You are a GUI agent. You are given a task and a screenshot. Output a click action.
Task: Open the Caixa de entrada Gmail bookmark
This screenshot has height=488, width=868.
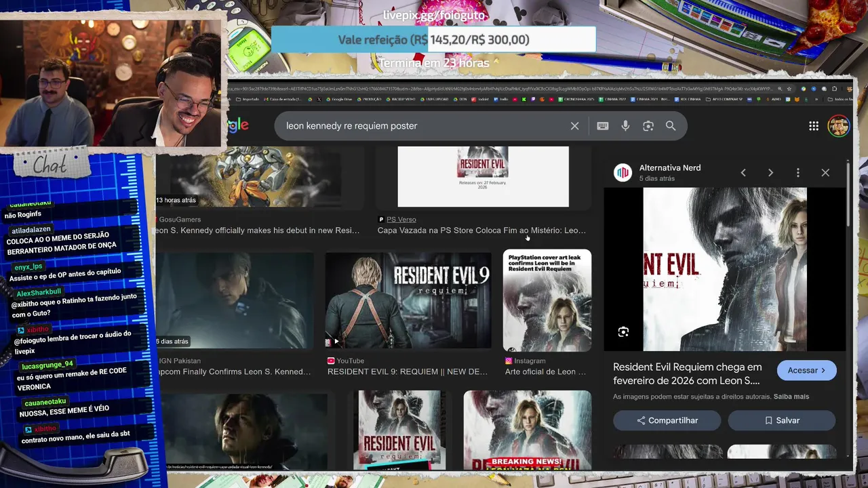[283, 99]
